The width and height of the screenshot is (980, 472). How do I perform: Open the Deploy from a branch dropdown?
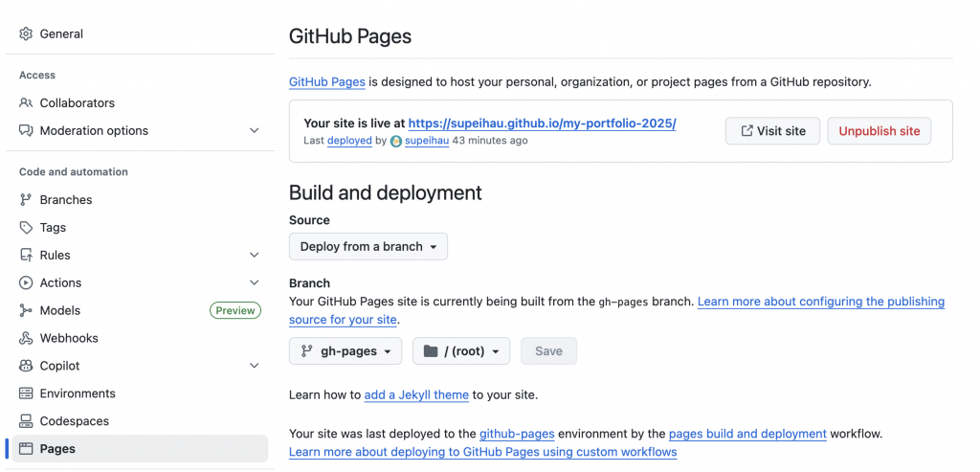[x=368, y=247]
